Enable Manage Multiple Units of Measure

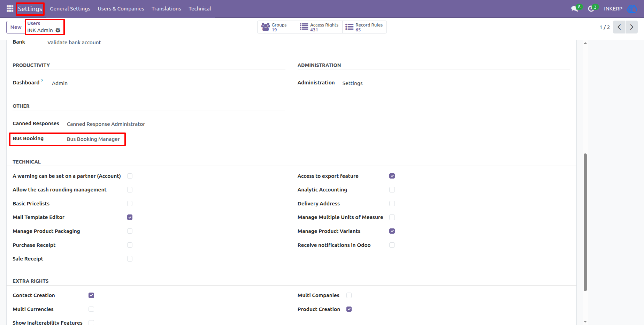(x=392, y=217)
